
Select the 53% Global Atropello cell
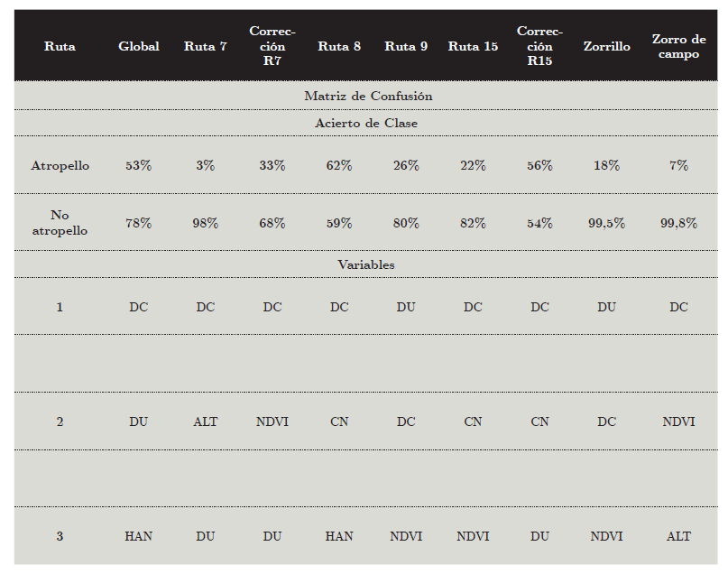[138, 165]
